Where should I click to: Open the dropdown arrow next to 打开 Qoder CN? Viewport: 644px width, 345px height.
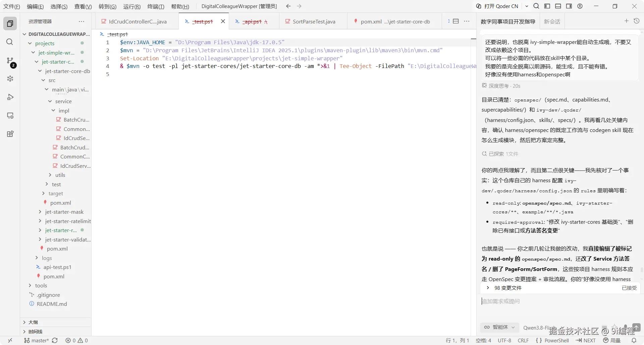point(527,6)
